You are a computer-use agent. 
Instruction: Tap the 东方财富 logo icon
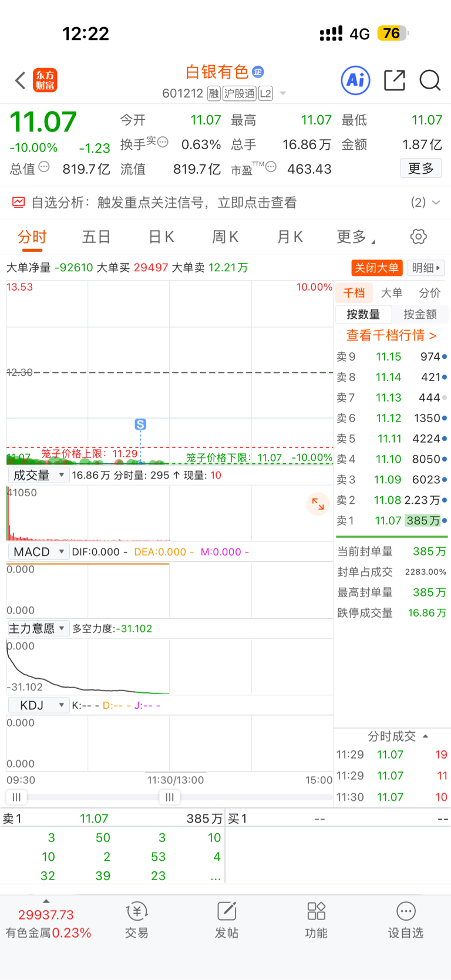[x=45, y=80]
